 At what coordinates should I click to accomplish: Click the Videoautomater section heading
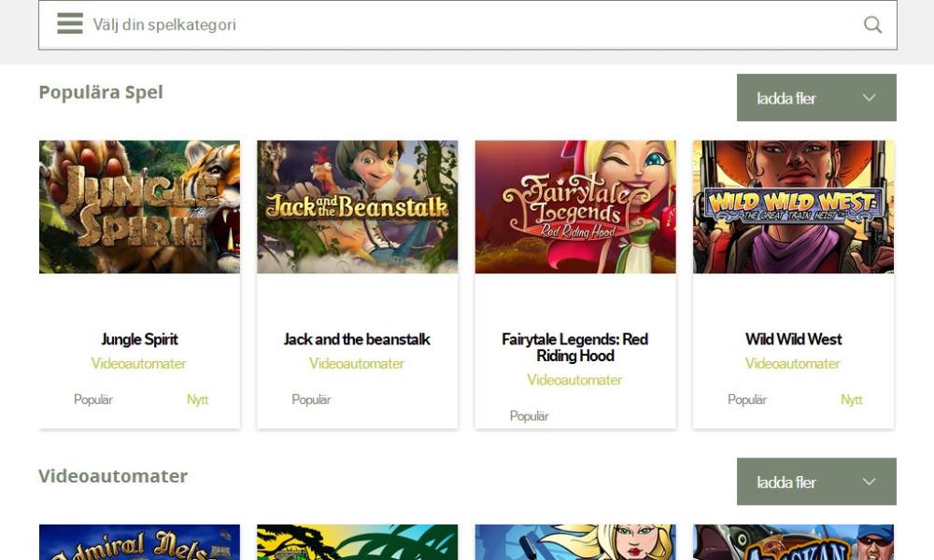tap(113, 476)
